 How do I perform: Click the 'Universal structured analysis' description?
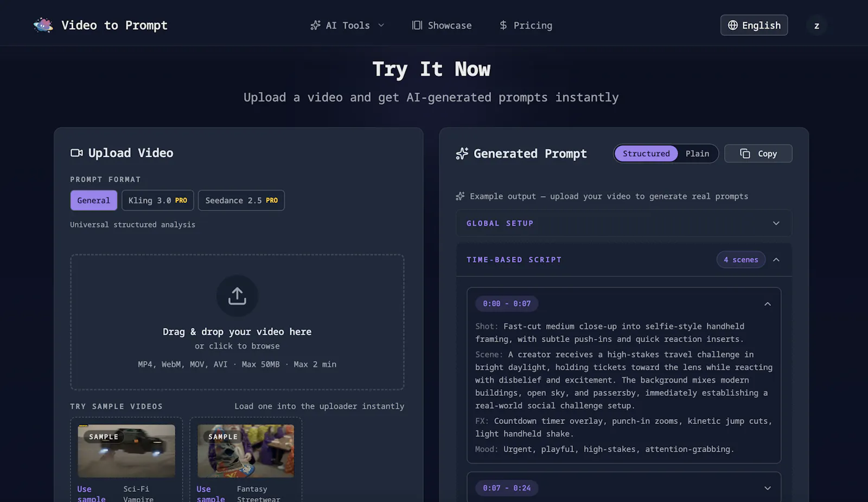click(x=132, y=224)
